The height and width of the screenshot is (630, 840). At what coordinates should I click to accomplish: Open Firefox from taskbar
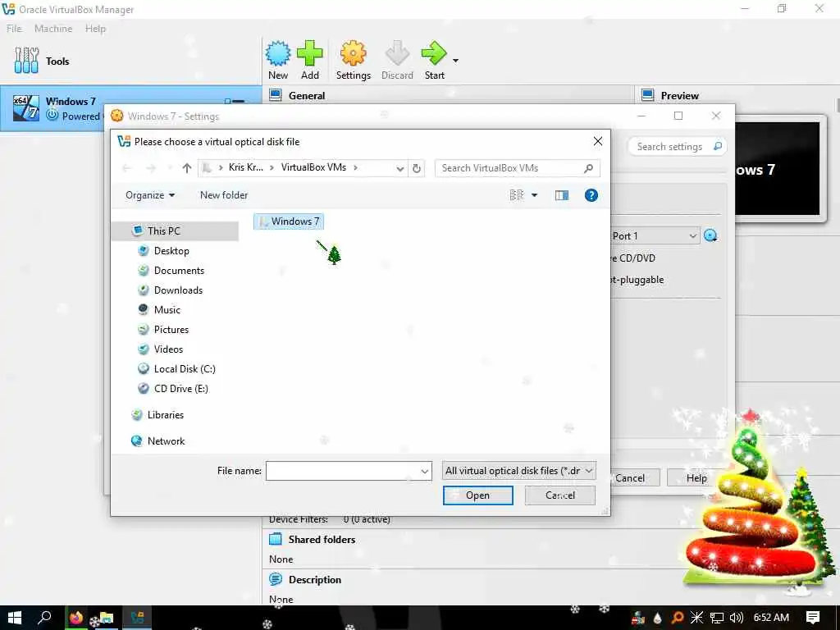click(x=76, y=618)
